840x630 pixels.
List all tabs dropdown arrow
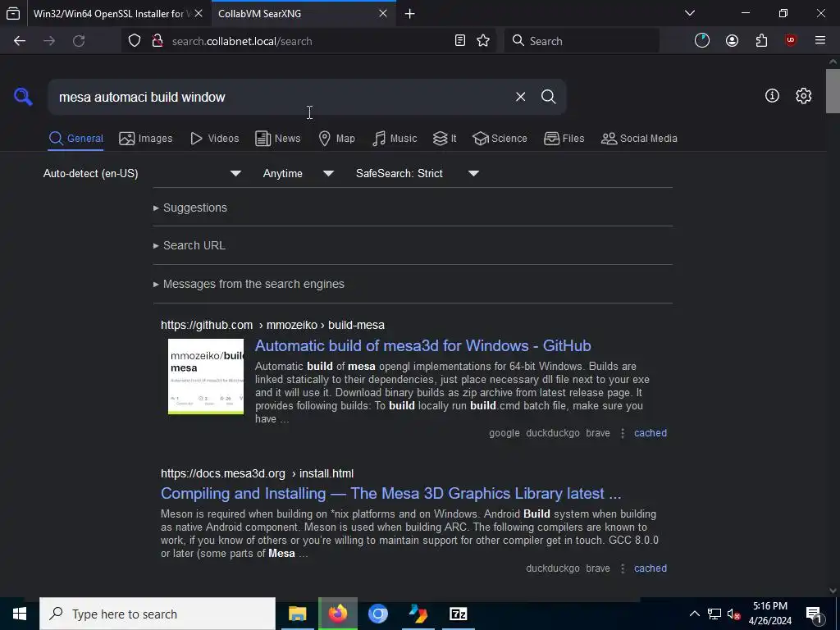(x=689, y=13)
